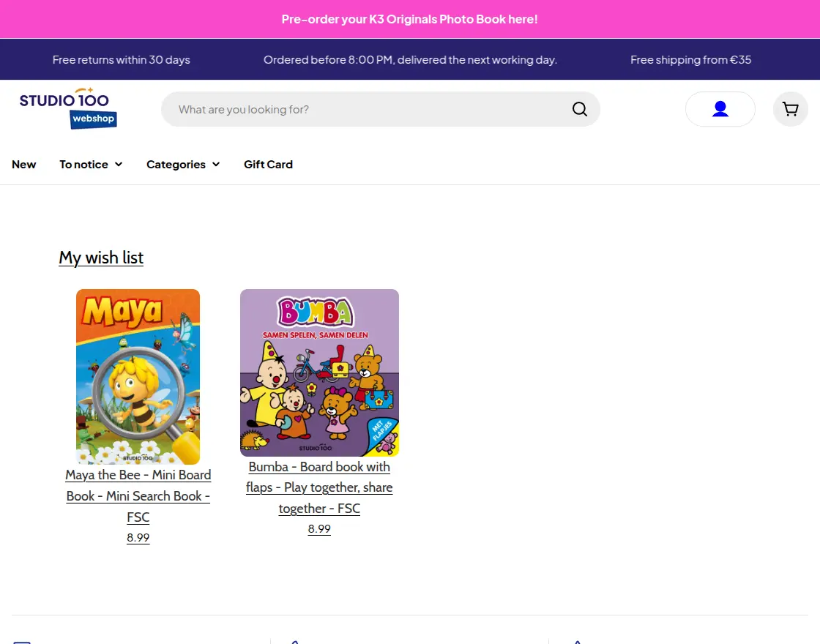Expand the To notice dropdown
The image size is (820, 644).
[x=91, y=164]
